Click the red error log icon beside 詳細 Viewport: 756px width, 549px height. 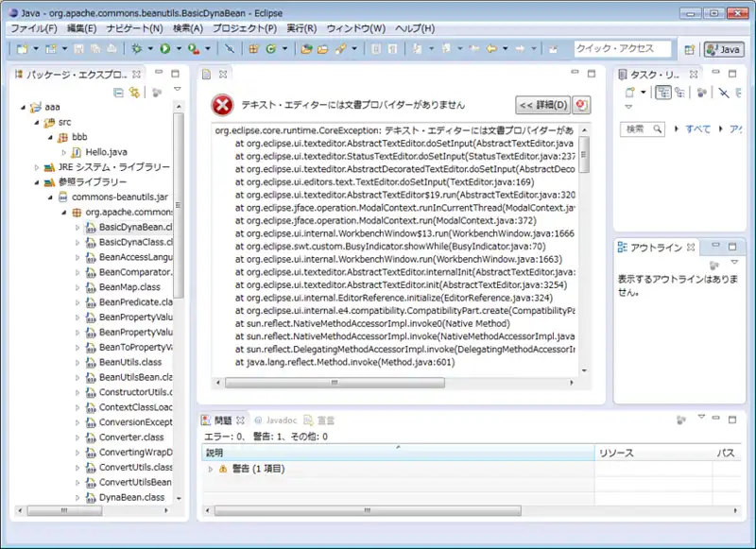581,105
